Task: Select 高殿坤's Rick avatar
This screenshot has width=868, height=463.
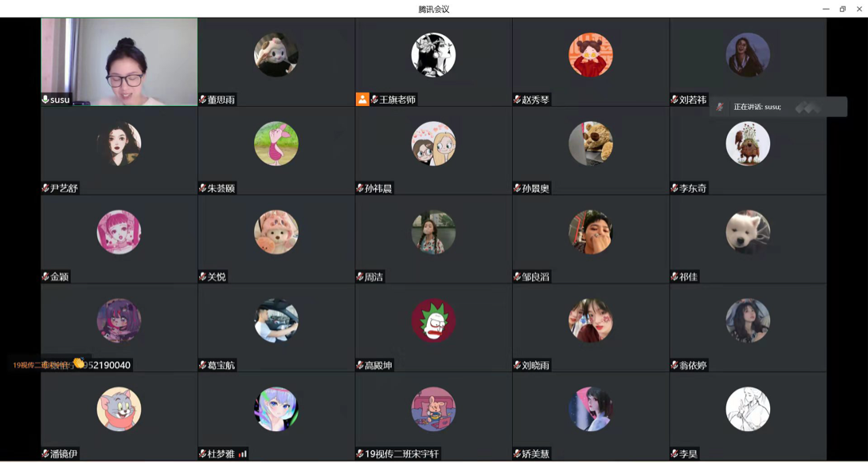Action: point(433,320)
